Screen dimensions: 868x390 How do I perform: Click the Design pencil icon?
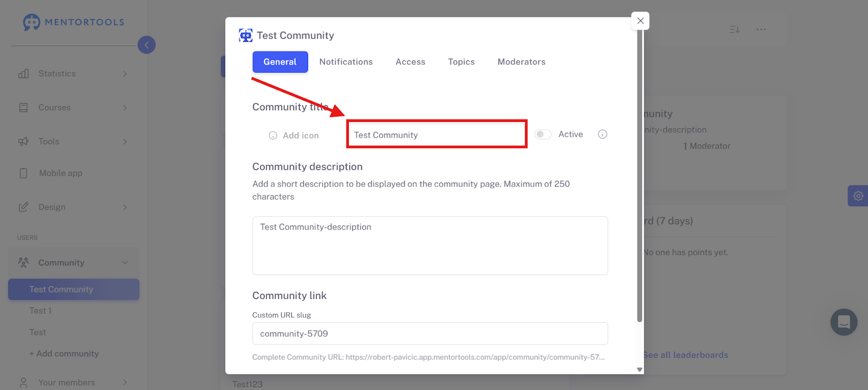[x=23, y=207]
